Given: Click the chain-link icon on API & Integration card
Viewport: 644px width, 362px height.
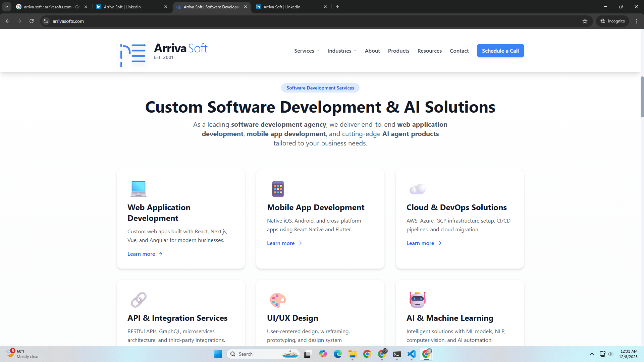Looking at the screenshot, I should (x=138, y=299).
